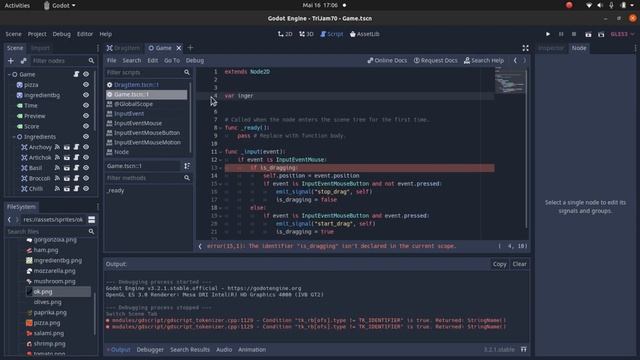This screenshot has height=360, width=640.
Task: Fold the func _input block
Action: coord(221,152)
